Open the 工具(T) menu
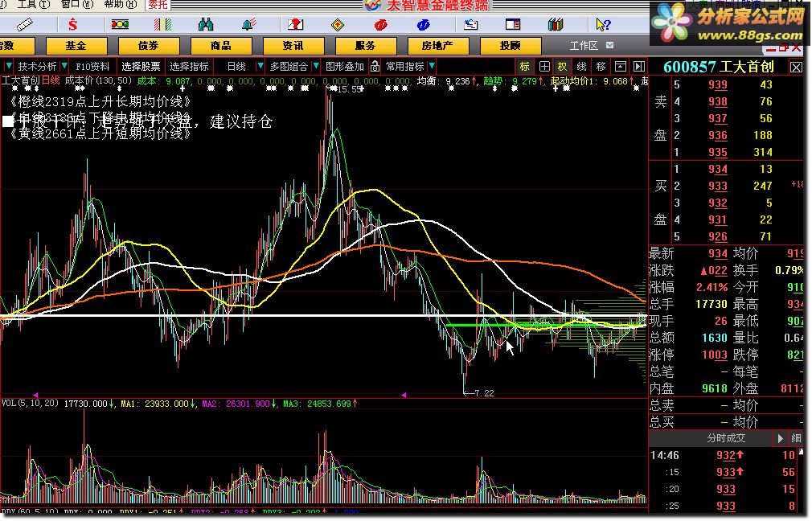Viewport: 812px width, 521px height. (34, 4)
